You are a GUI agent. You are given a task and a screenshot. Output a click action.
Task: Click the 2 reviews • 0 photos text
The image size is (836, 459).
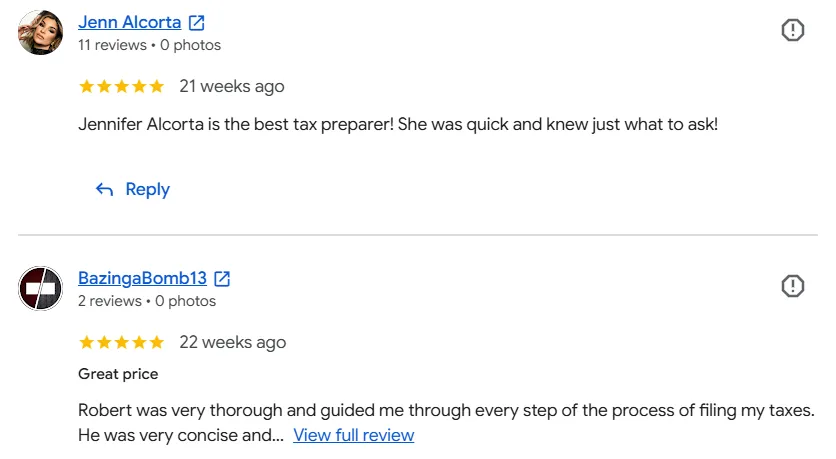(x=147, y=301)
